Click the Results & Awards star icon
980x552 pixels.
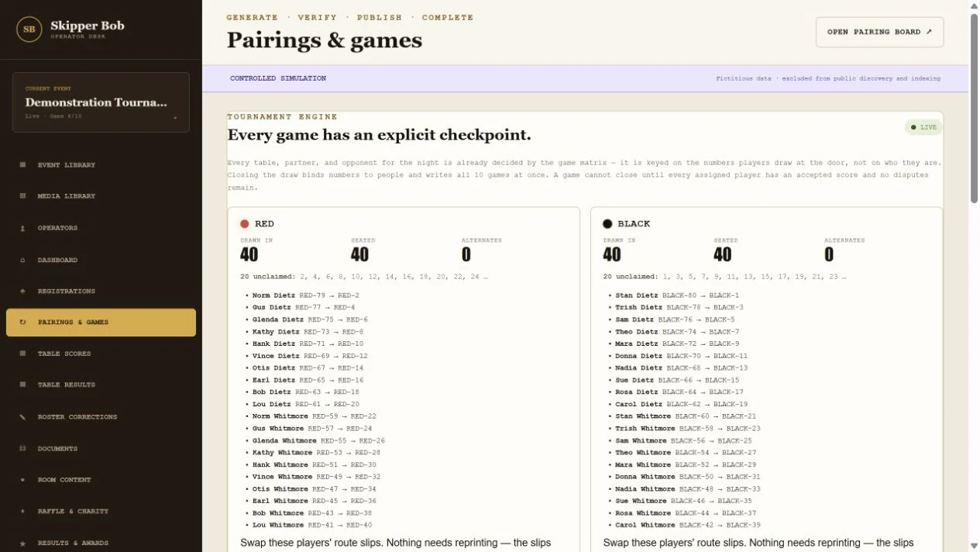point(22,543)
